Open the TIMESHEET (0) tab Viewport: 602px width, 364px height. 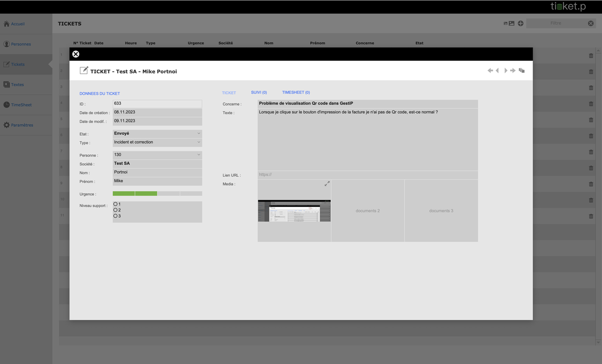click(296, 93)
